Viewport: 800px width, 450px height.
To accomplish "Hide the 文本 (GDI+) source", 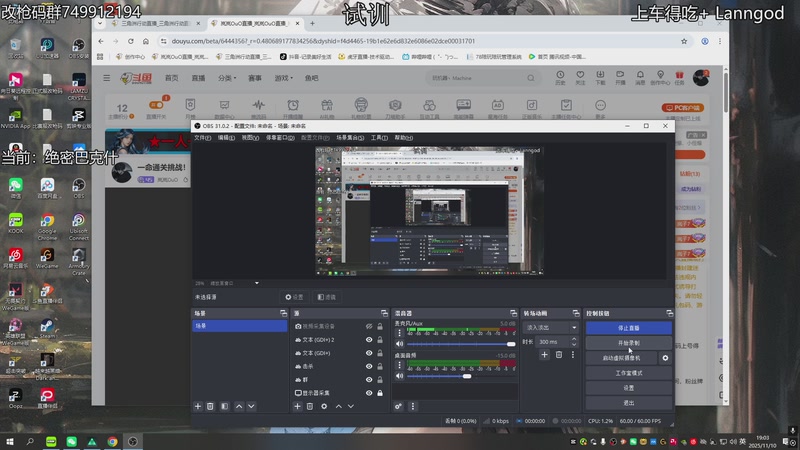I will click(369, 353).
